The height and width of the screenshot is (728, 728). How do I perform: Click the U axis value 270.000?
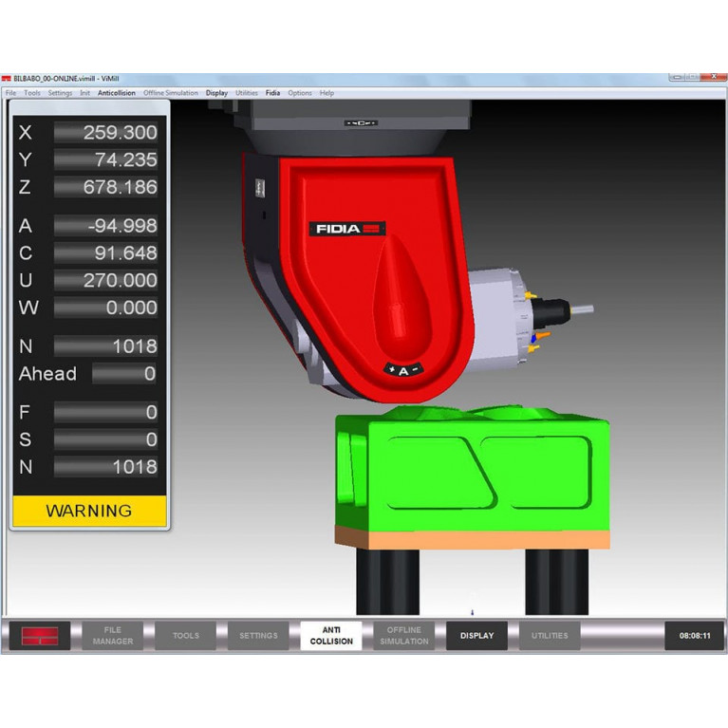[106, 280]
